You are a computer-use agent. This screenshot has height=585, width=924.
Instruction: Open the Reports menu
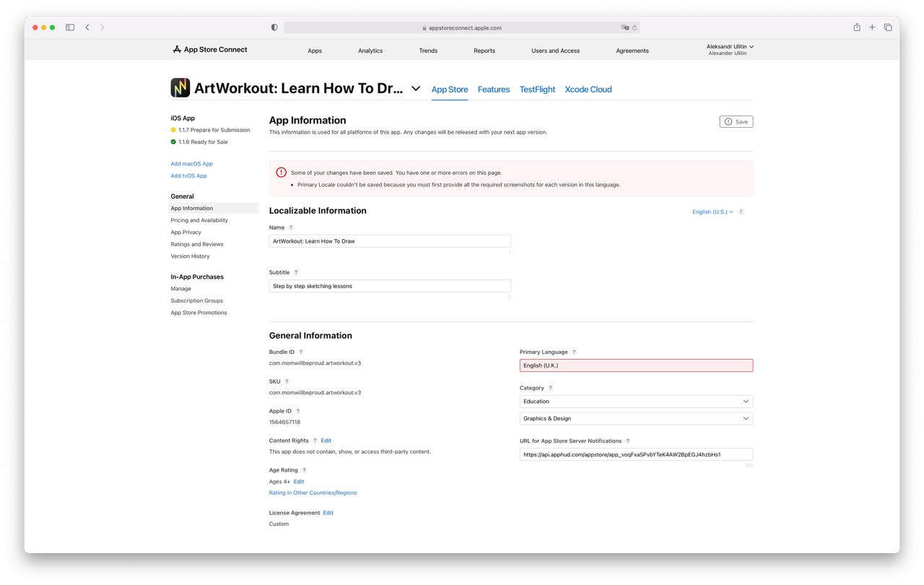[484, 51]
